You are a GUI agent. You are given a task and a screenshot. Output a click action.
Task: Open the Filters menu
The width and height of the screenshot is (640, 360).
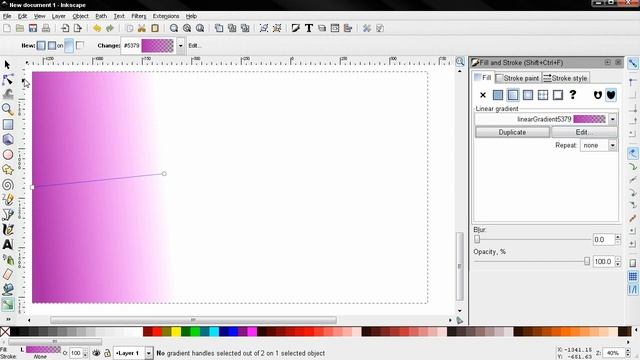pos(139,16)
